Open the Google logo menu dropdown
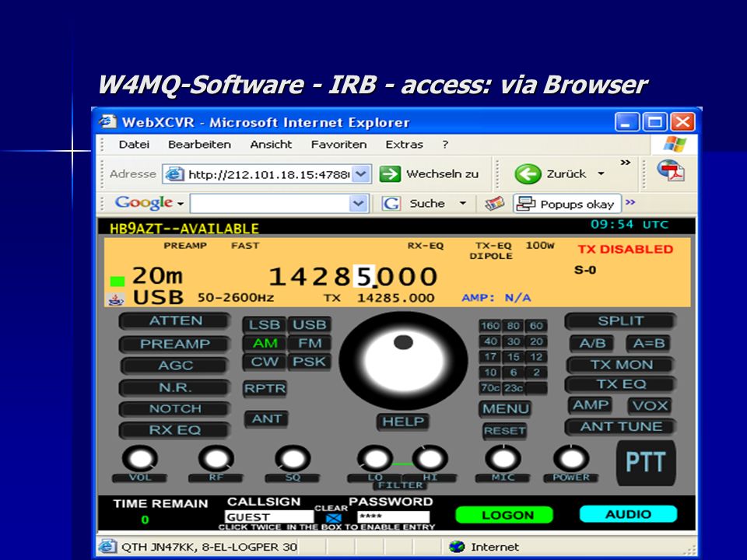 [181, 204]
